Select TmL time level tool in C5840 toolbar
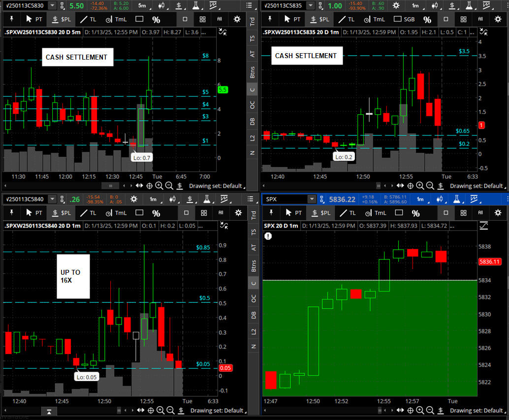The image size is (509, 420). coord(116,213)
